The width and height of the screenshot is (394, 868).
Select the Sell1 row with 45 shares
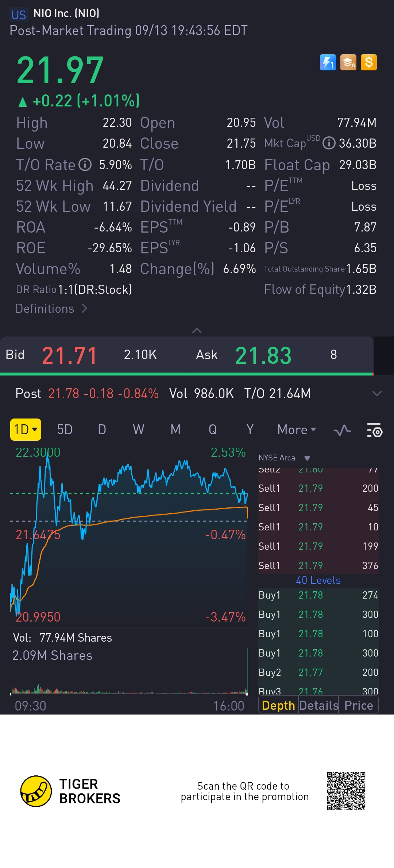point(318,507)
